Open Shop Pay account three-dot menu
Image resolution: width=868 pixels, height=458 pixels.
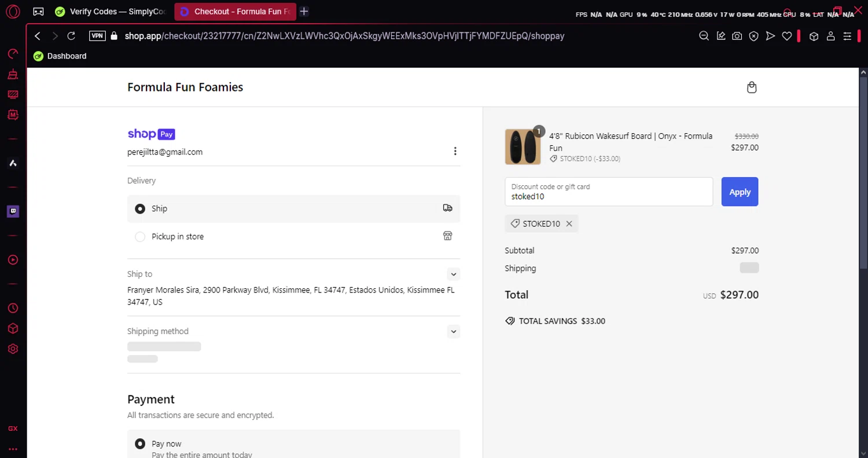coord(455,151)
